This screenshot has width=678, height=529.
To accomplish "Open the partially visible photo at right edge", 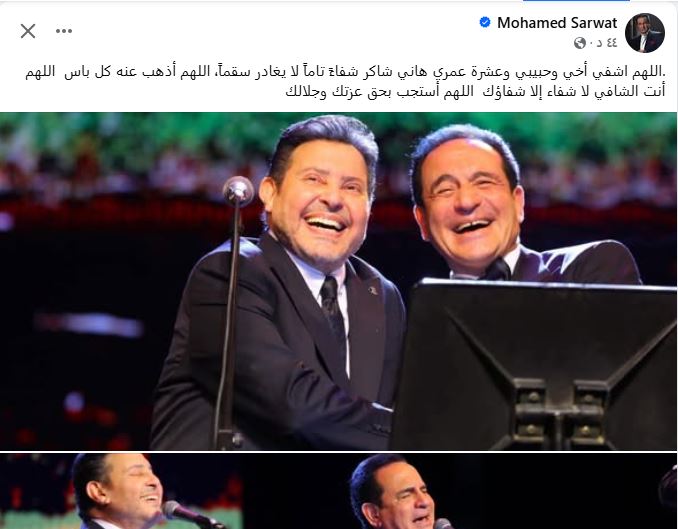I will pos(668,491).
